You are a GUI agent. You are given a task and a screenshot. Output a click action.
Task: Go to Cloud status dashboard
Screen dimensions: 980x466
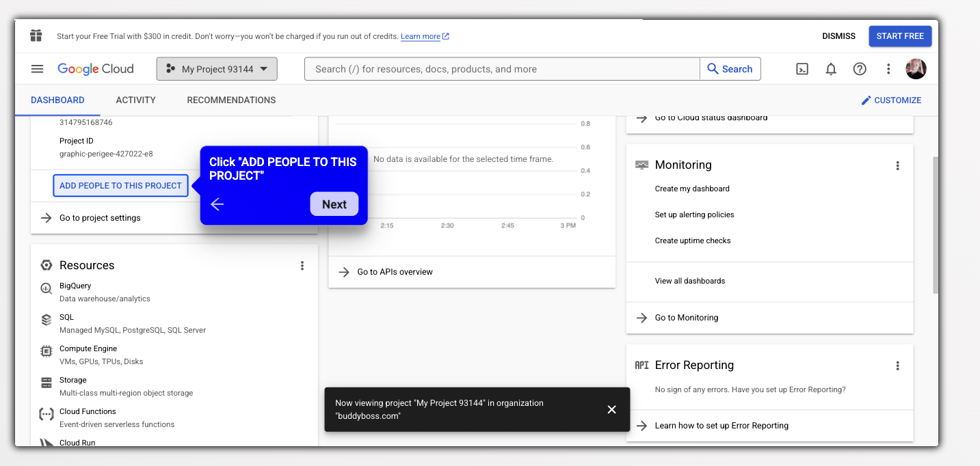click(711, 118)
